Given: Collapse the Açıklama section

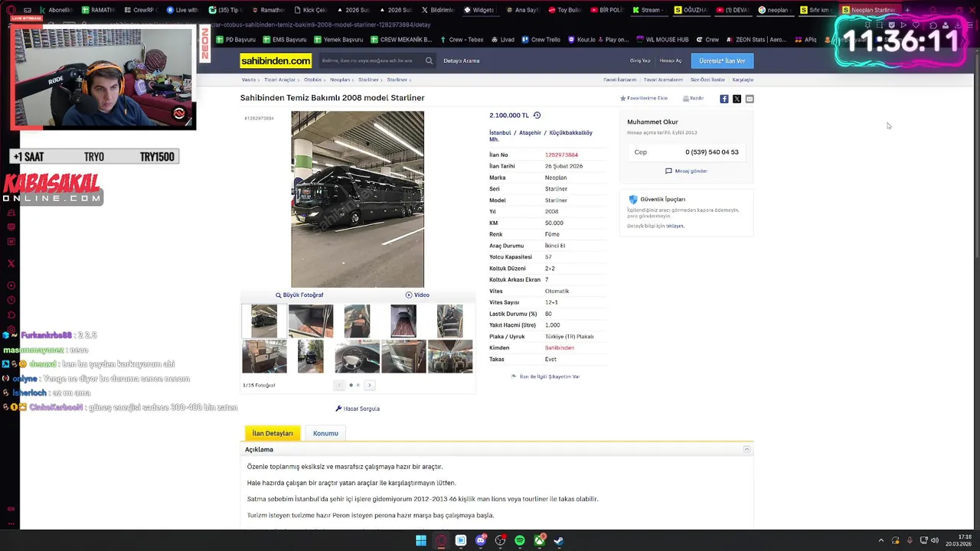Looking at the screenshot, I should [x=747, y=449].
